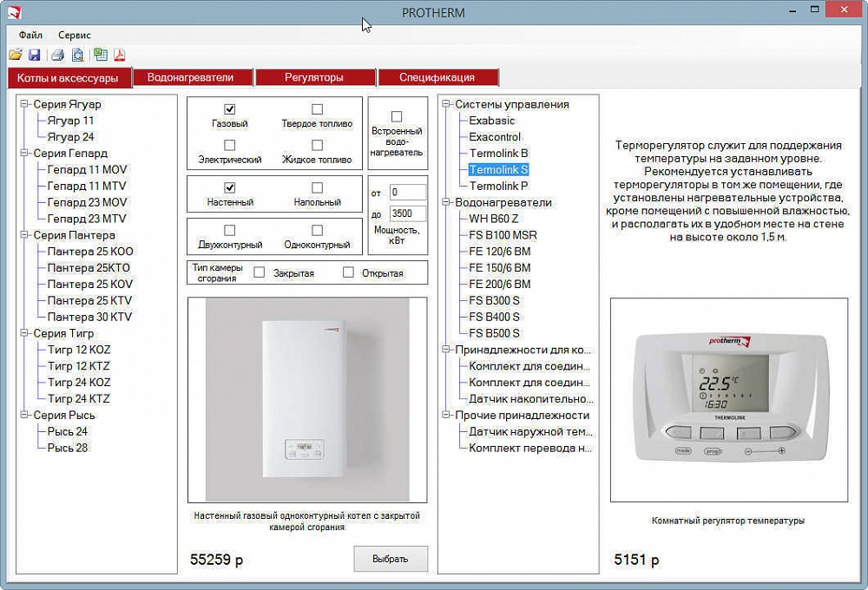Screen dimensions: 868x590
Task: Click the thermostat product image
Action: pyautogui.click(x=728, y=399)
